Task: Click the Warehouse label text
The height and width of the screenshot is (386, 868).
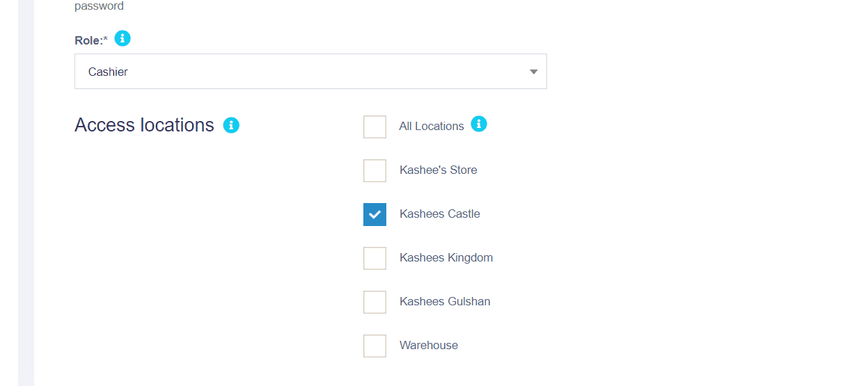Action: (x=429, y=346)
